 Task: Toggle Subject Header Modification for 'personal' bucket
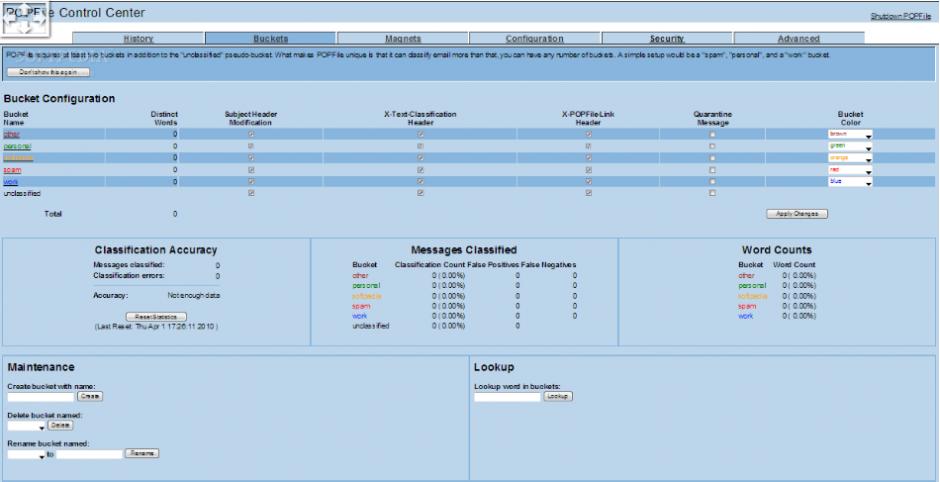click(251, 146)
